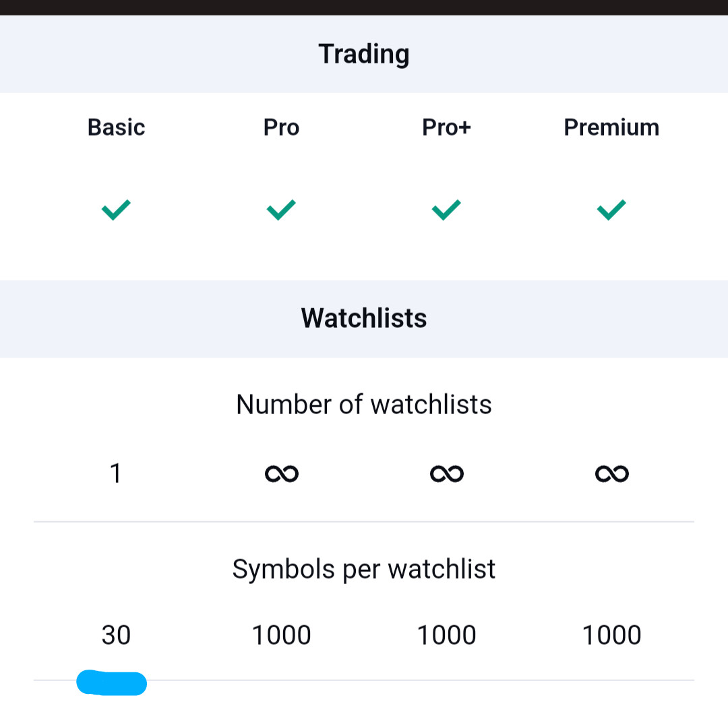Collapse the Trading section header
The image size is (728, 704).
[364, 54]
